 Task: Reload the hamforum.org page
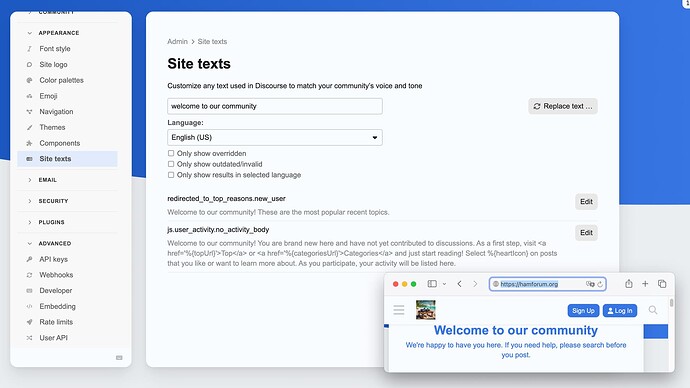coord(600,284)
